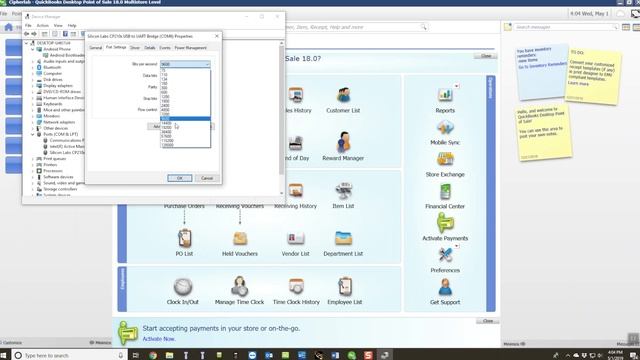Viewport: 640px width, 360px height.
Task: Open the Bits per second combo box
Action: click(185, 64)
